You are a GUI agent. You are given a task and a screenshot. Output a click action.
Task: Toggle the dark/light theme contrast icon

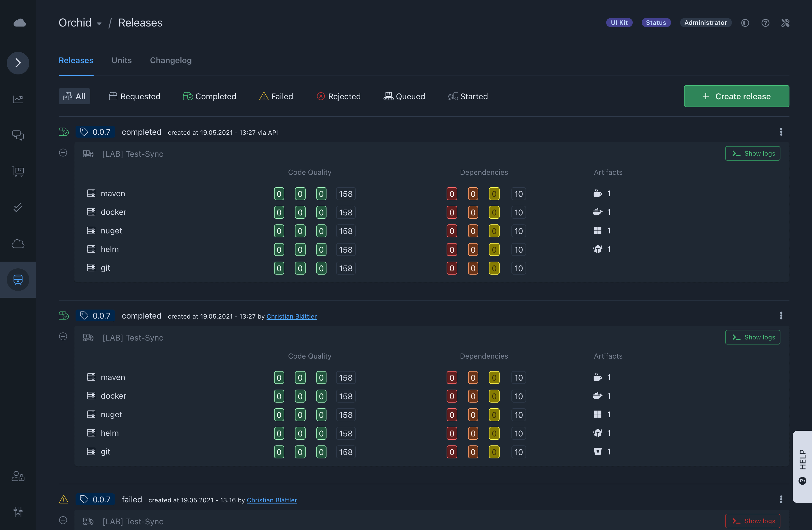(745, 23)
